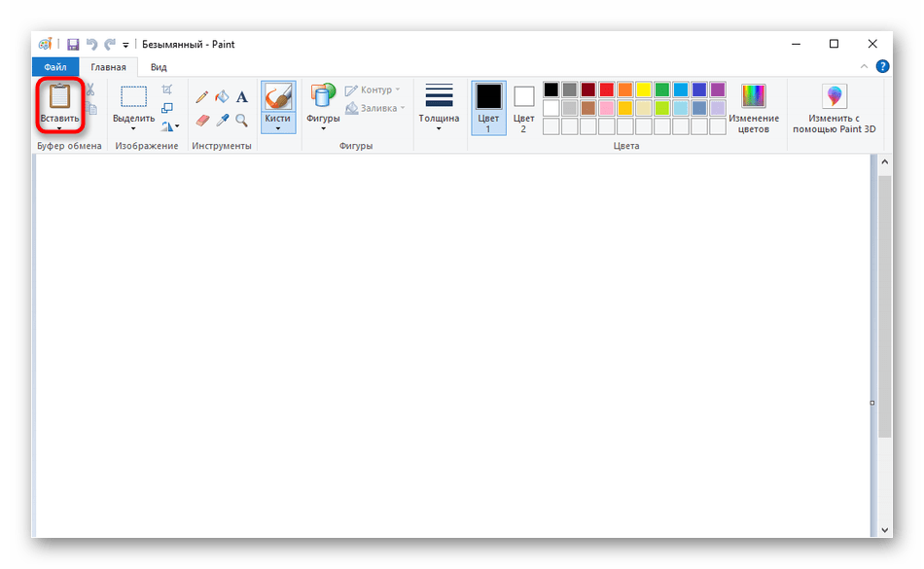Pick the orange color swatch
Screen dimensions: 924x569
(625, 89)
